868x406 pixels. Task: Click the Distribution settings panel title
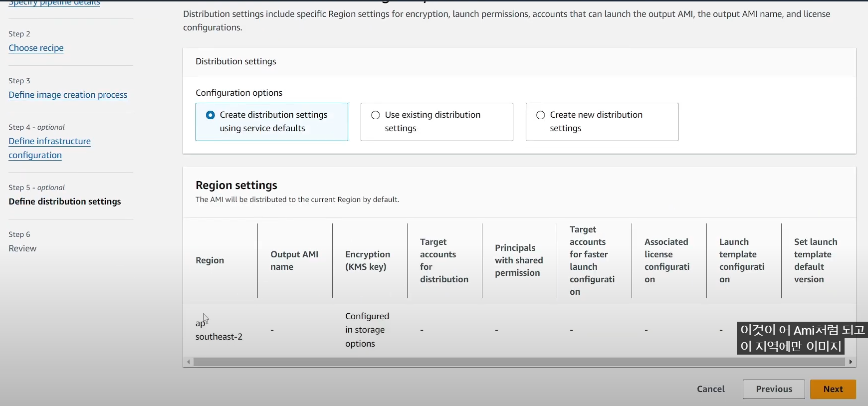[x=236, y=61]
